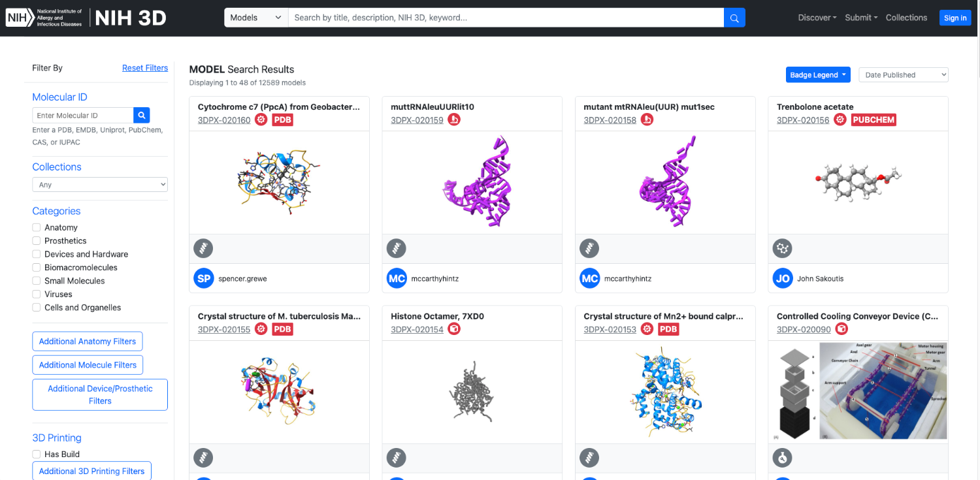Click the Enter Molecular ID input field

(x=83, y=116)
